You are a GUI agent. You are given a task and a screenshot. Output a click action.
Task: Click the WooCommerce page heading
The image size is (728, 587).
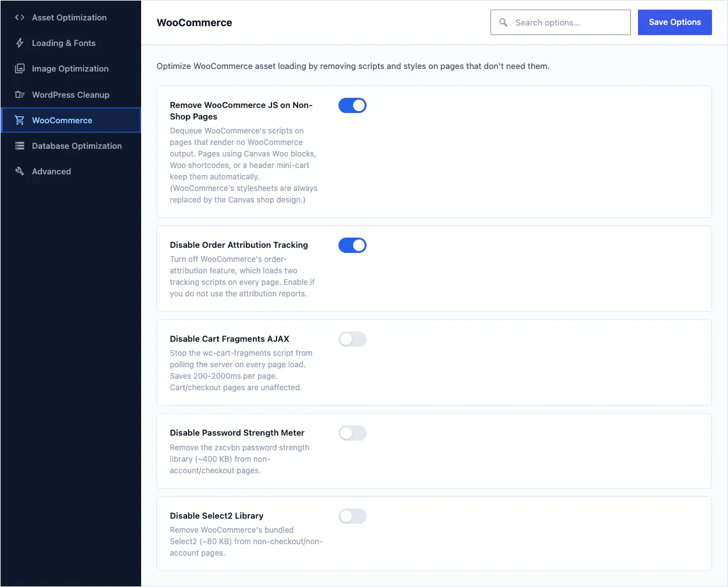point(195,22)
